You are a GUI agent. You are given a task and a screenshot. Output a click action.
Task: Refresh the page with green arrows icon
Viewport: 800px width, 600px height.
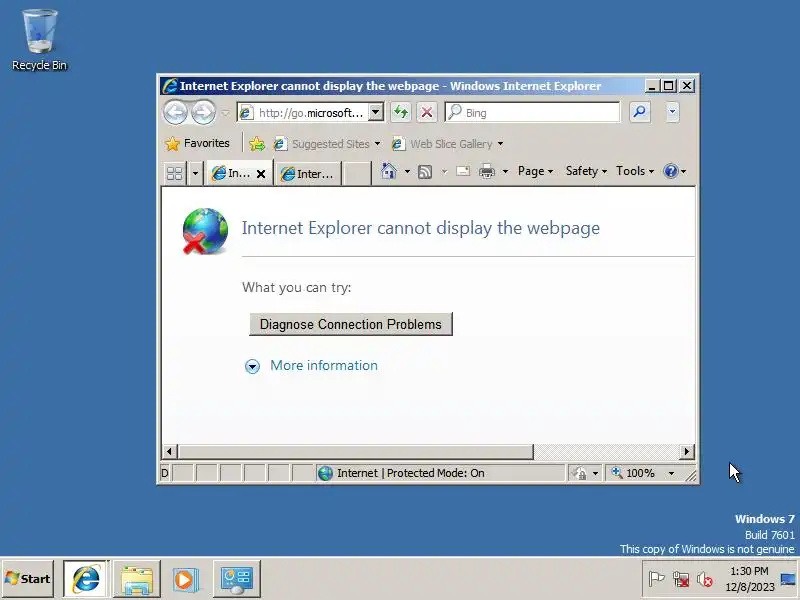[x=401, y=112]
